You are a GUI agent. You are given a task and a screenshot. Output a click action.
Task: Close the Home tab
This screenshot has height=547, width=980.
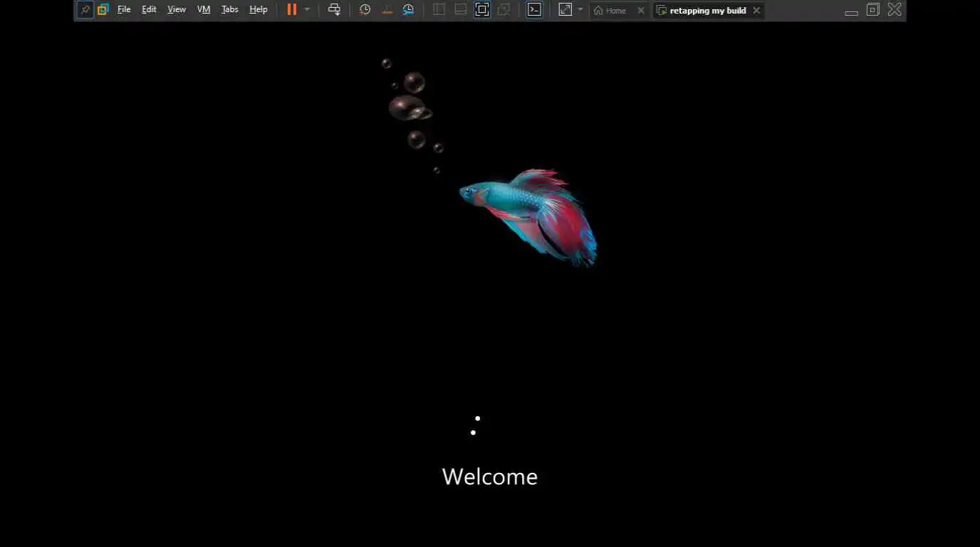[641, 11]
